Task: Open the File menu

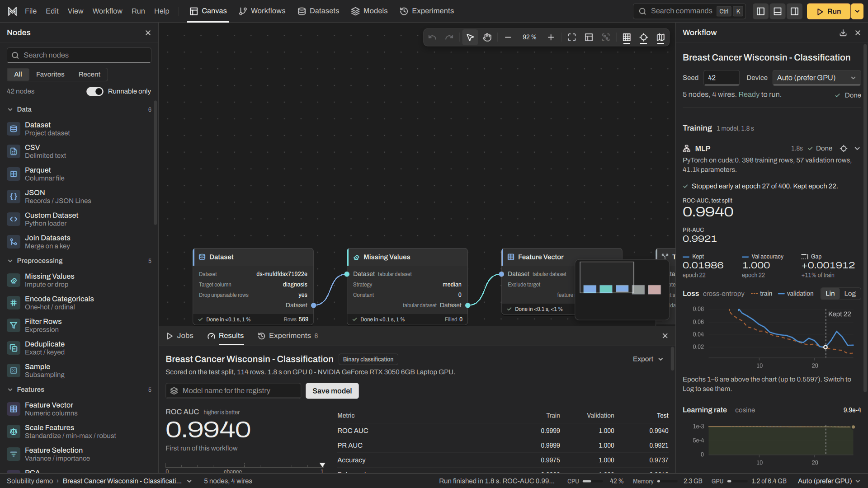Action: pos(31,11)
